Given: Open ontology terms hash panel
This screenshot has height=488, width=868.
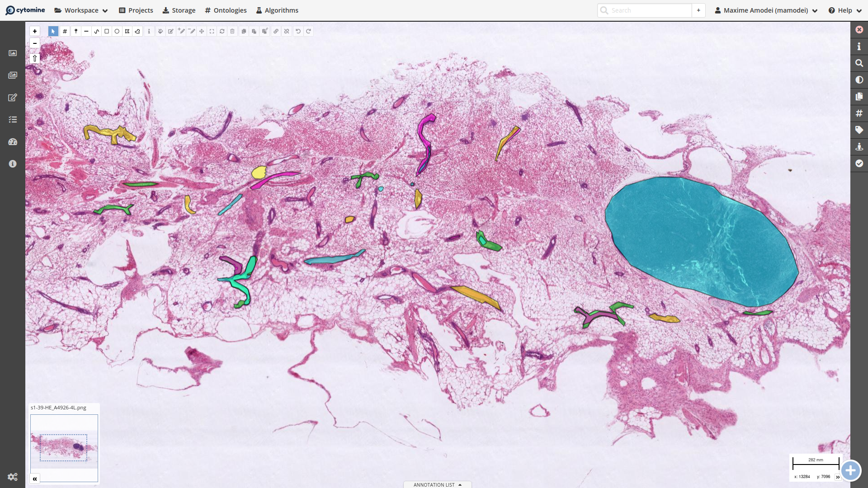Looking at the screenshot, I should click(859, 113).
